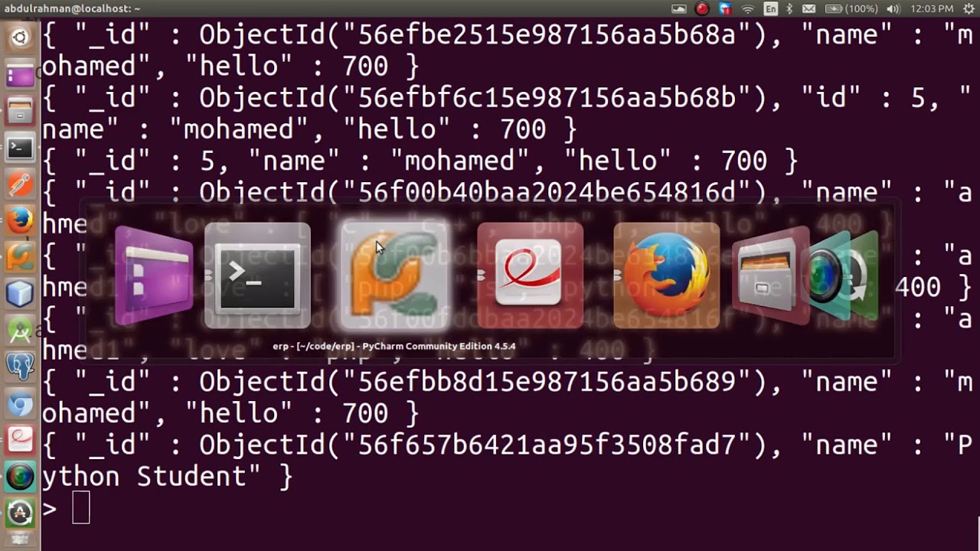Screen dimensions: 980x551
Task: Launch Terminal from the Ubuntu launcher
Action: tap(20, 148)
